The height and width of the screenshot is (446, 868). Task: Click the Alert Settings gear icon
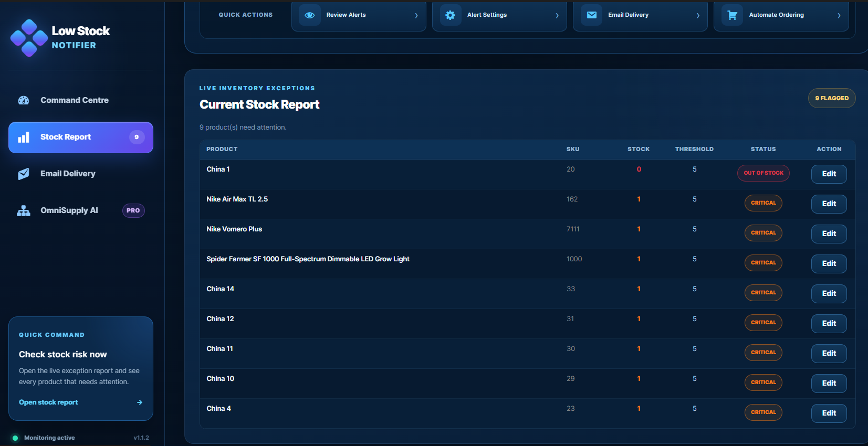[x=451, y=15]
